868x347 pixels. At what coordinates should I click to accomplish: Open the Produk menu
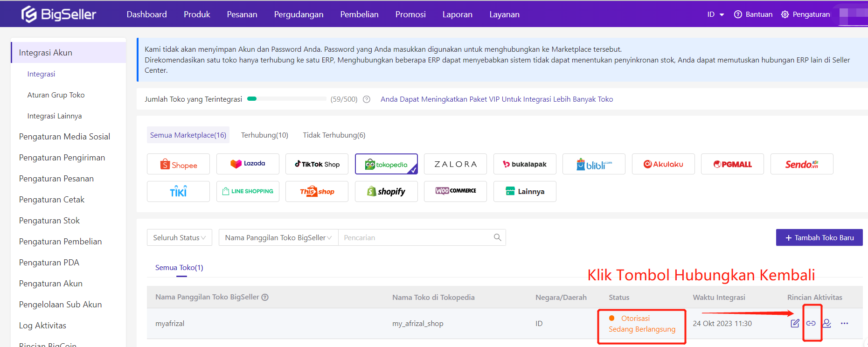197,14
